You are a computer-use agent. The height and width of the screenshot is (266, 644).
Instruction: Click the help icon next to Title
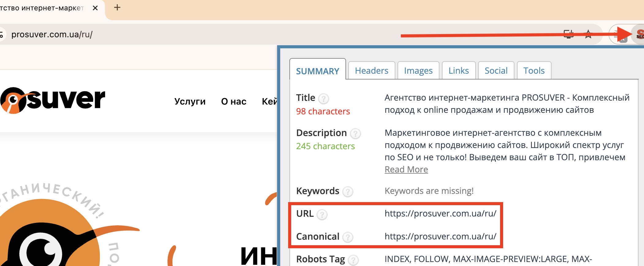coord(323,99)
